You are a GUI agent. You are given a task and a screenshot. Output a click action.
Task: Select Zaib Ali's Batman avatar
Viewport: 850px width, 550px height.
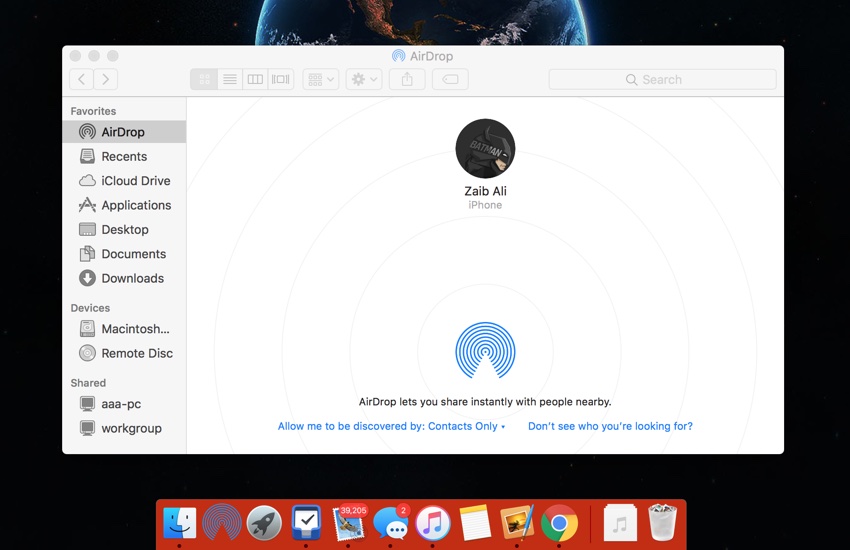pos(485,148)
